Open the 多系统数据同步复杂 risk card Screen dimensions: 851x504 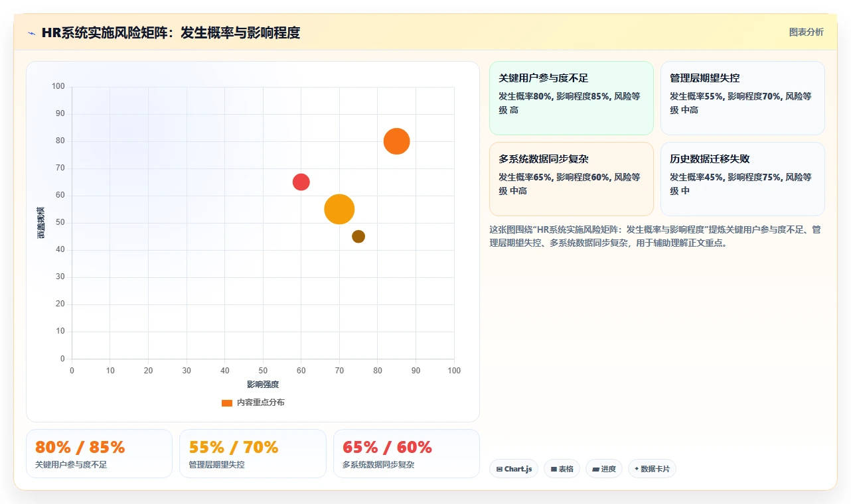[572, 179]
